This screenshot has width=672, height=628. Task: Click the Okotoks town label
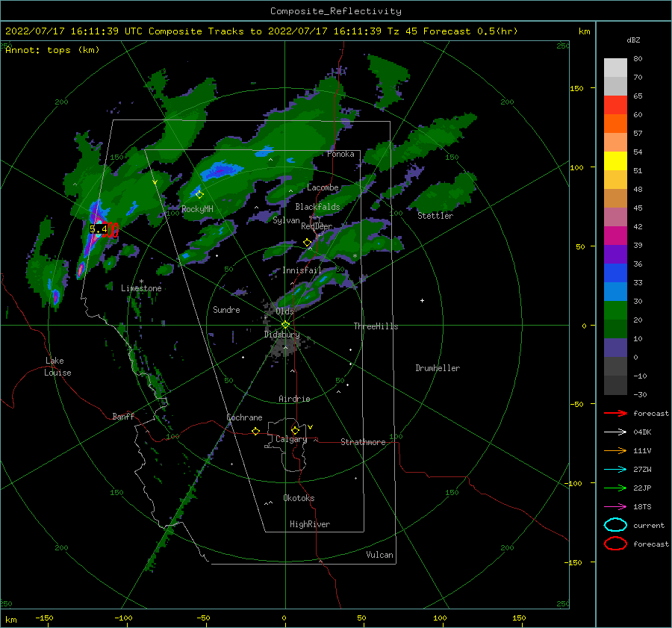pyautogui.click(x=299, y=498)
